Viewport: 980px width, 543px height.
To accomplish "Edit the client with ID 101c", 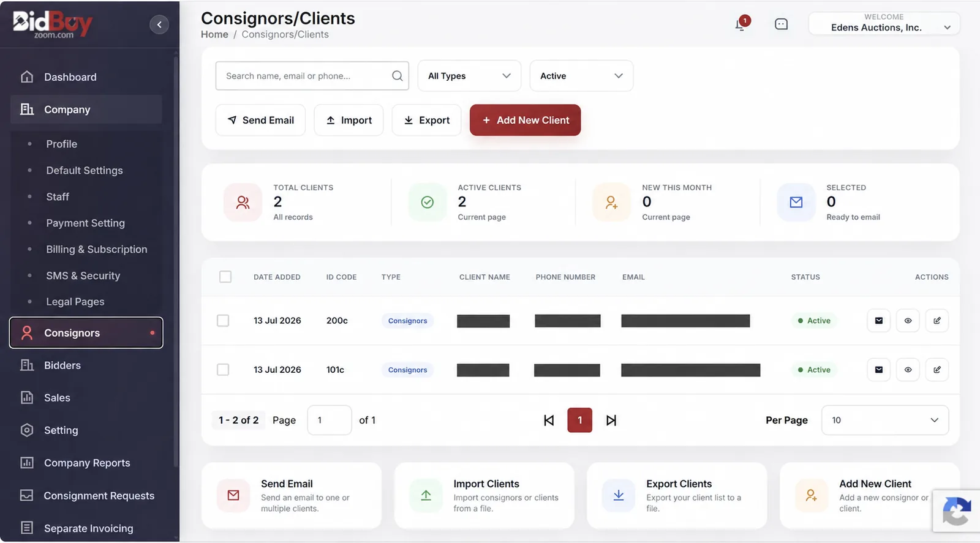I will [937, 370].
